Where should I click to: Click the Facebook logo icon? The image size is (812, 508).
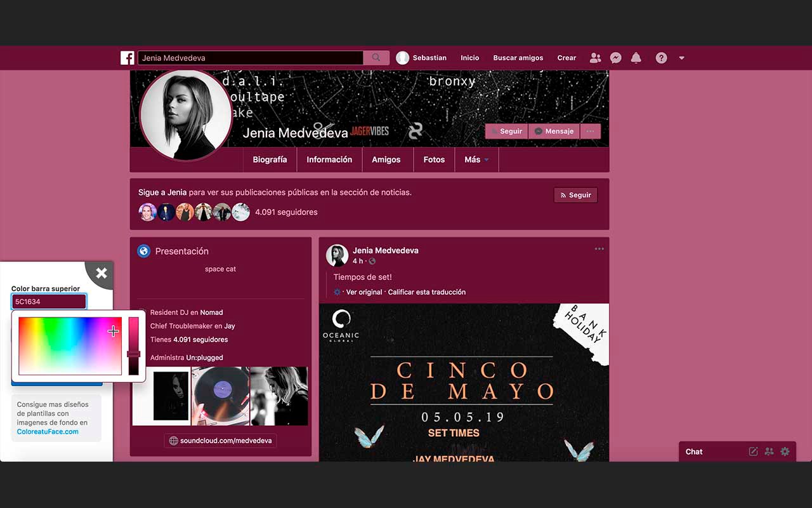(128, 58)
